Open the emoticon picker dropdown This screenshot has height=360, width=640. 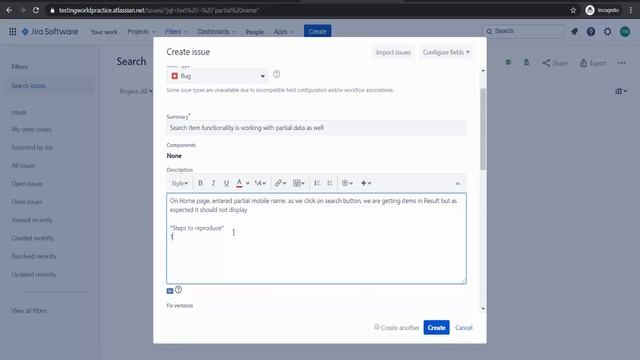tap(347, 183)
